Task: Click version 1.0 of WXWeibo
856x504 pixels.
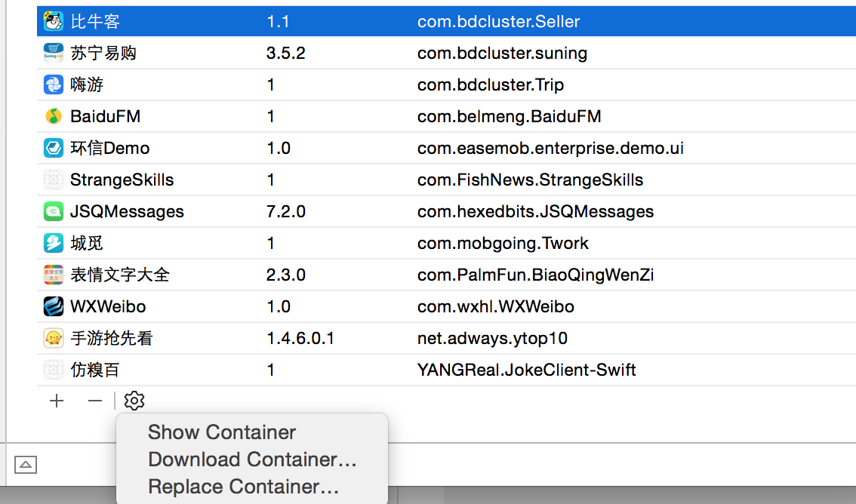Action: pyautogui.click(x=279, y=306)
